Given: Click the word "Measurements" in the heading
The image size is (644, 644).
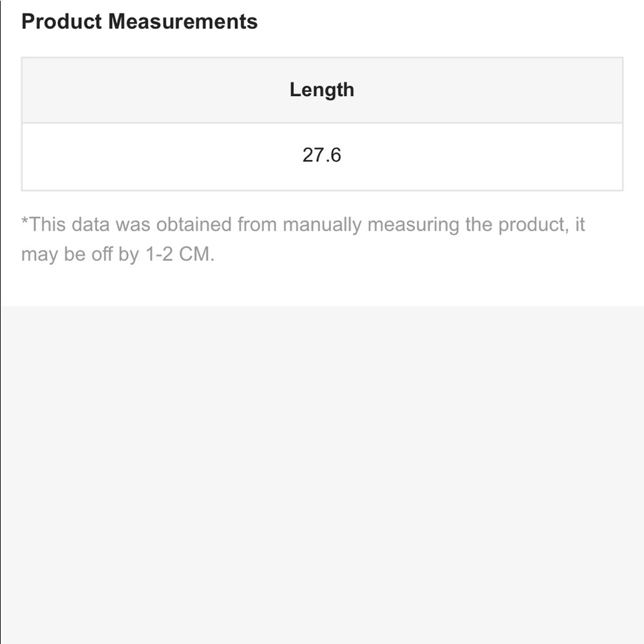Looking at the screenshot, I should coord(183,21).
